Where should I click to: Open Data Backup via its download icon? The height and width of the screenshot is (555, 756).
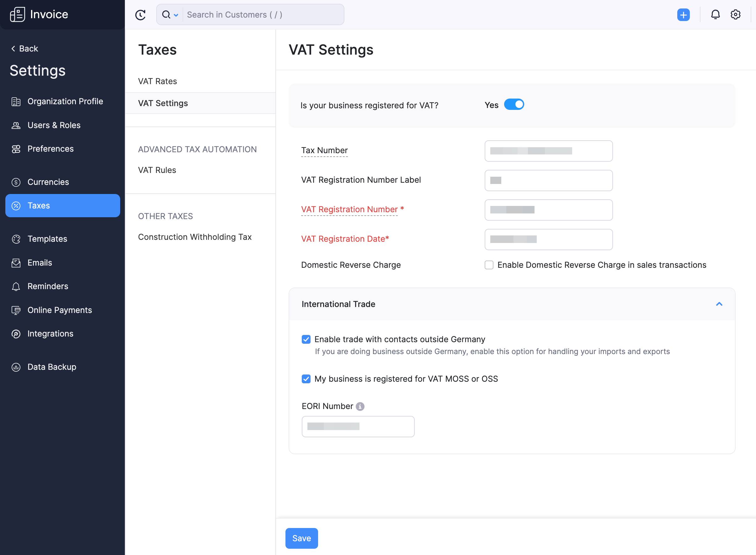pyautogui.click(x=16, y=367)
